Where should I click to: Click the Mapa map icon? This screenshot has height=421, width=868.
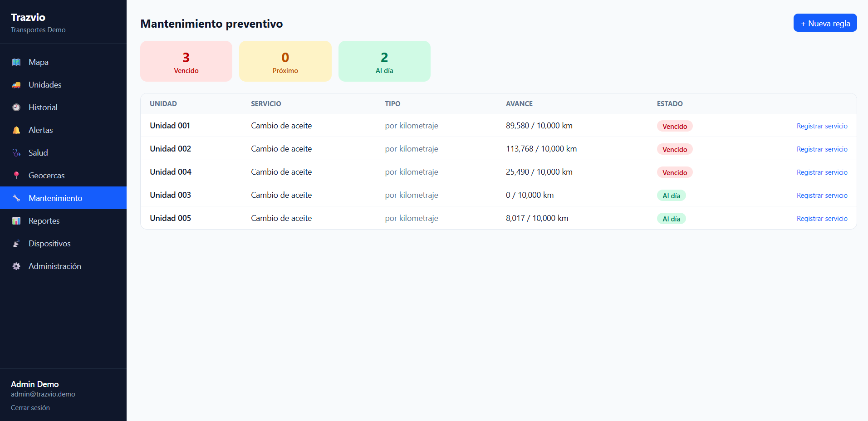(16, 62)
